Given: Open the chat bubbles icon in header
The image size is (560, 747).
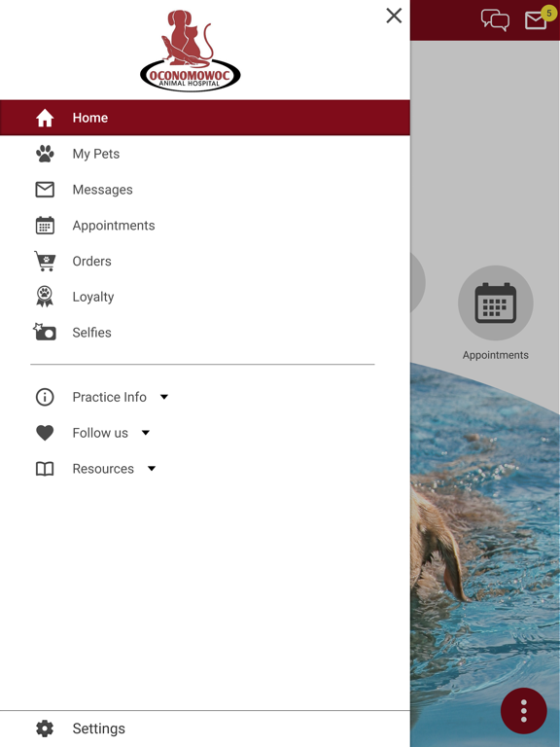Looking at the screenshot, I should (x=495, y=20).
